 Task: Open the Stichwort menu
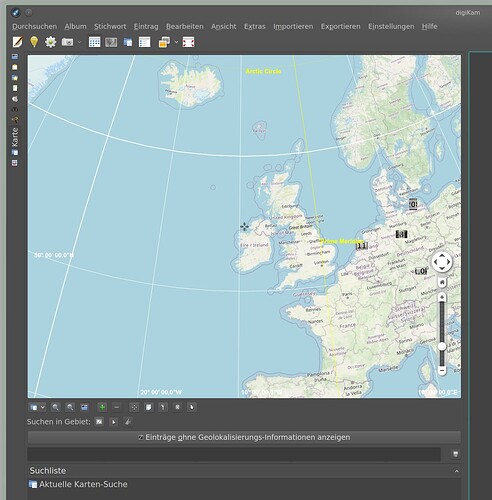[110, 26]
